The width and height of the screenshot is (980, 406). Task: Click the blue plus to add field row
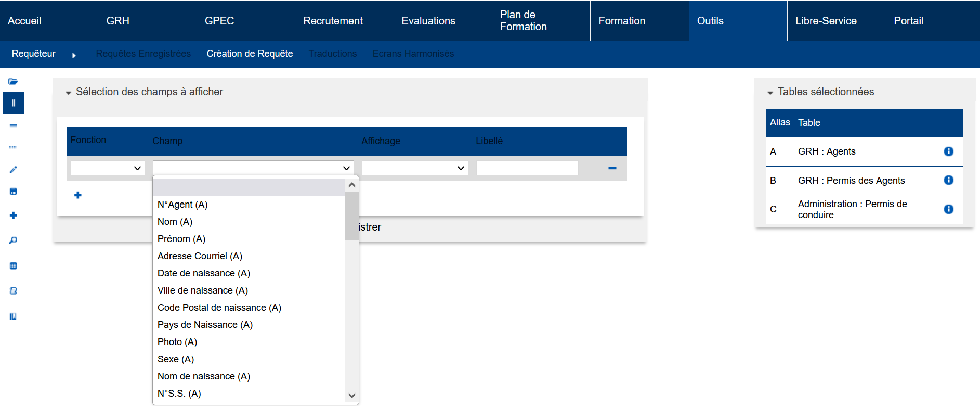click(78, 195)
